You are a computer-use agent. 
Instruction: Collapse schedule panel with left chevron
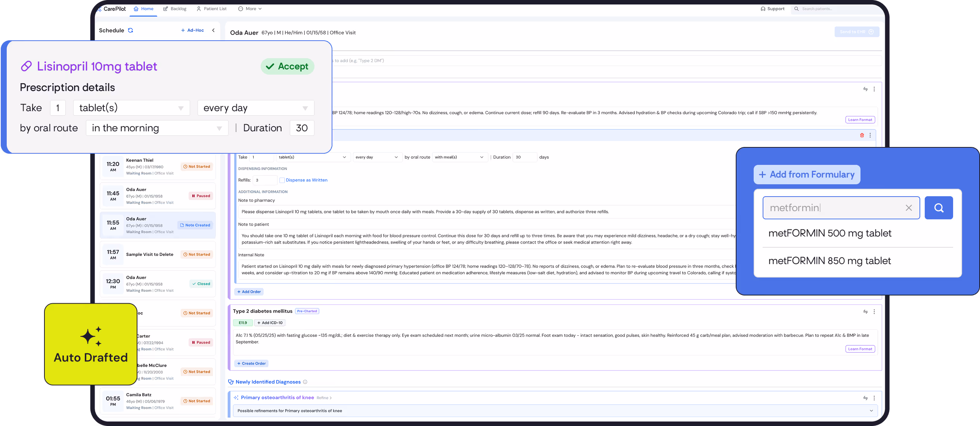click(x=213, y=30)
